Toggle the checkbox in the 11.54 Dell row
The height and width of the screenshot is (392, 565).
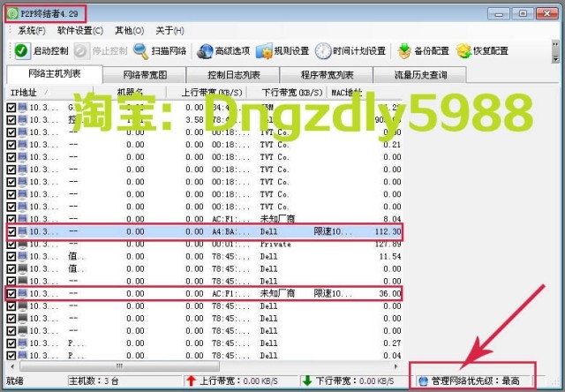click(11, 256)
